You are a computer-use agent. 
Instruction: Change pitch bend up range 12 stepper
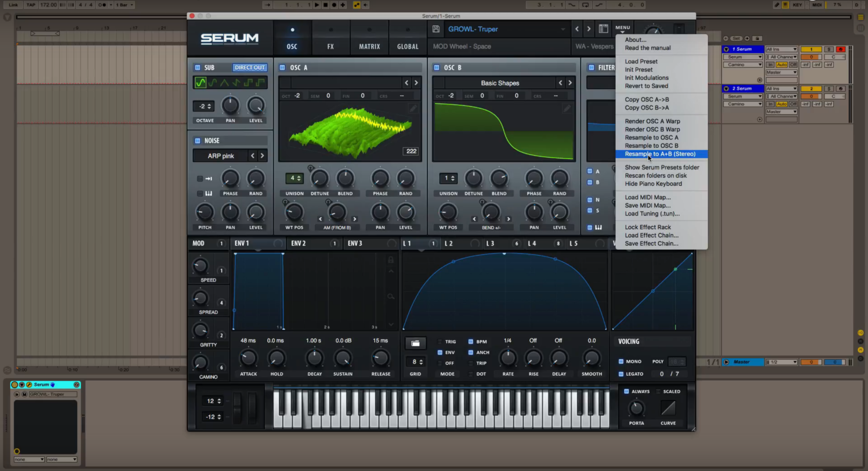213,401
